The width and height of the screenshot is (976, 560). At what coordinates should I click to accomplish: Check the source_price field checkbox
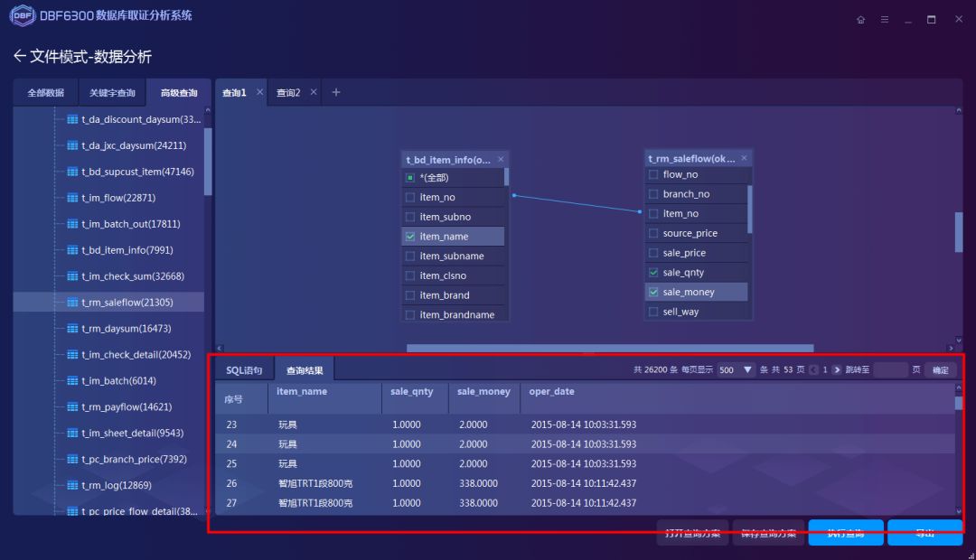[x=653, y=233]
